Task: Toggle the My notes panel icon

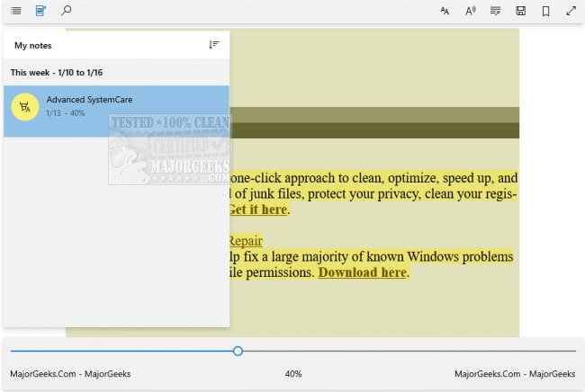Action: [40, 11]
